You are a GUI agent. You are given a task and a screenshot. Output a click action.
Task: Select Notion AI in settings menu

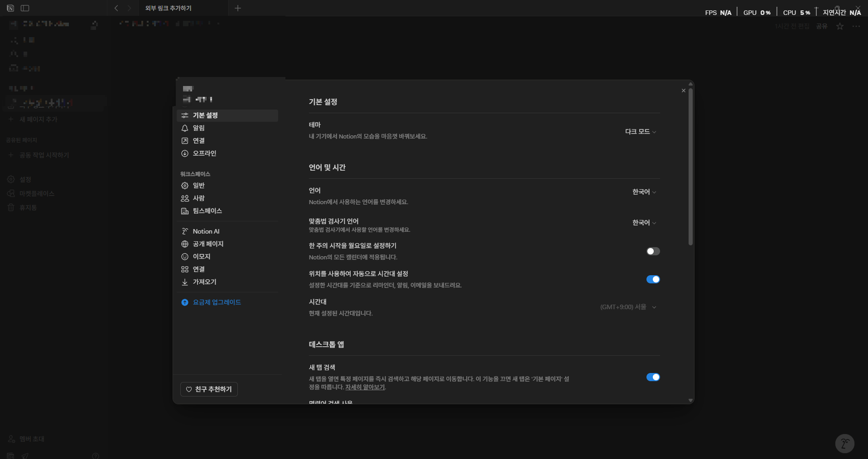[227, 231]
